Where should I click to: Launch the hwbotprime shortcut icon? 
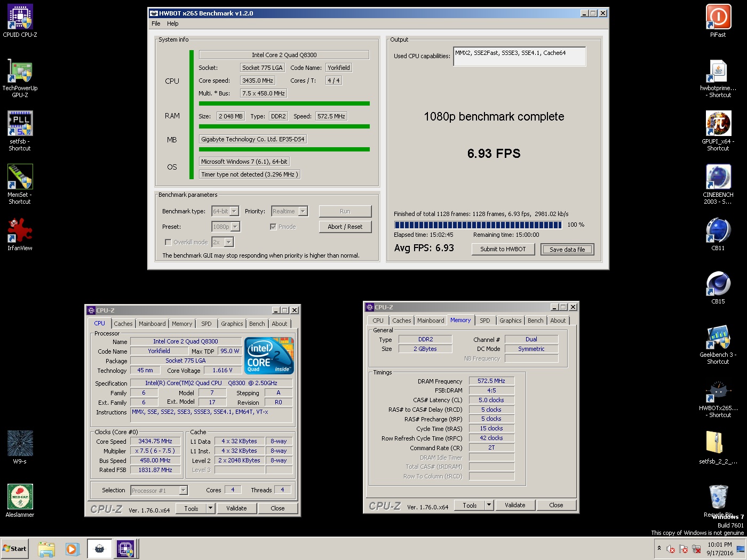click(x=718, y=78)
